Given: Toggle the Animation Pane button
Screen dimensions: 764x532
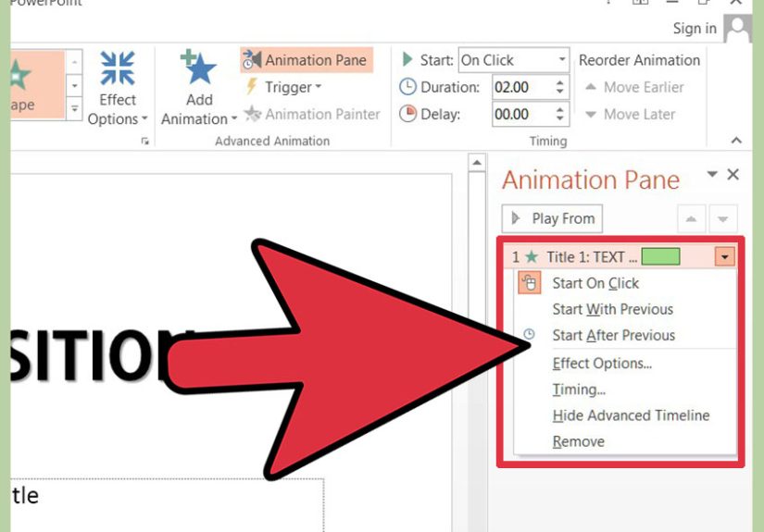Looking at the screenshot, I should (307, 60).
